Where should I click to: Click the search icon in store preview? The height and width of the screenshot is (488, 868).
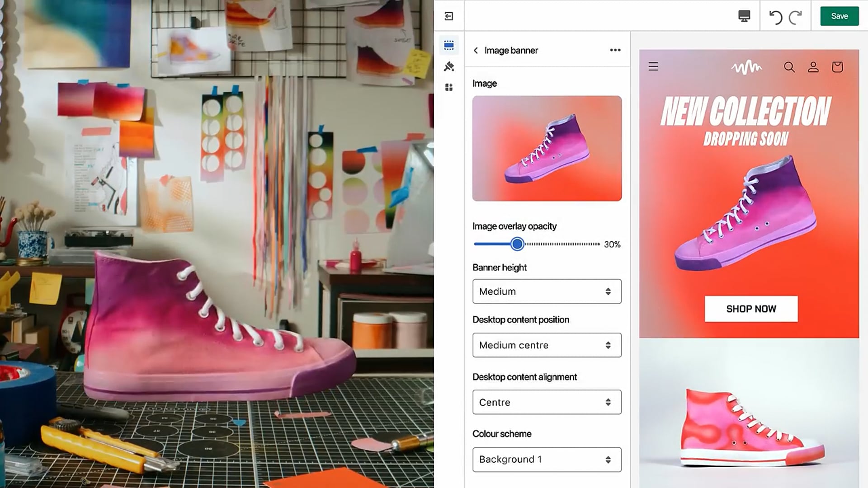pos(789,67)
